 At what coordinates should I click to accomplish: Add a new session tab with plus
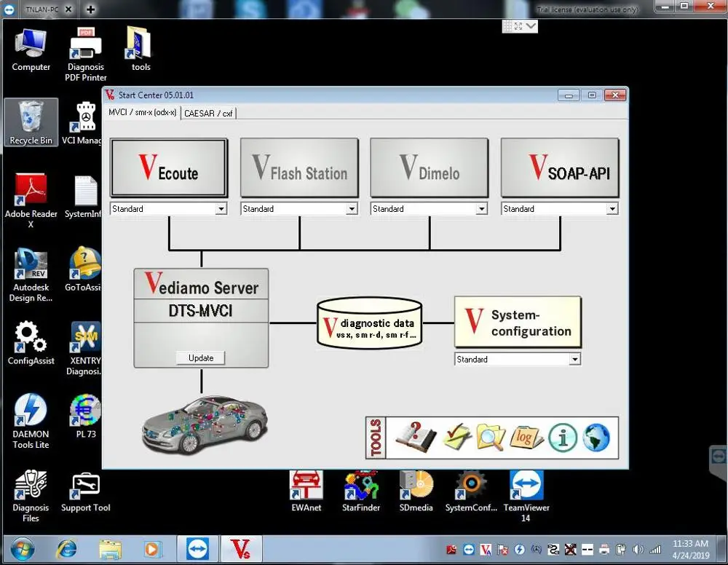[90, 9]
